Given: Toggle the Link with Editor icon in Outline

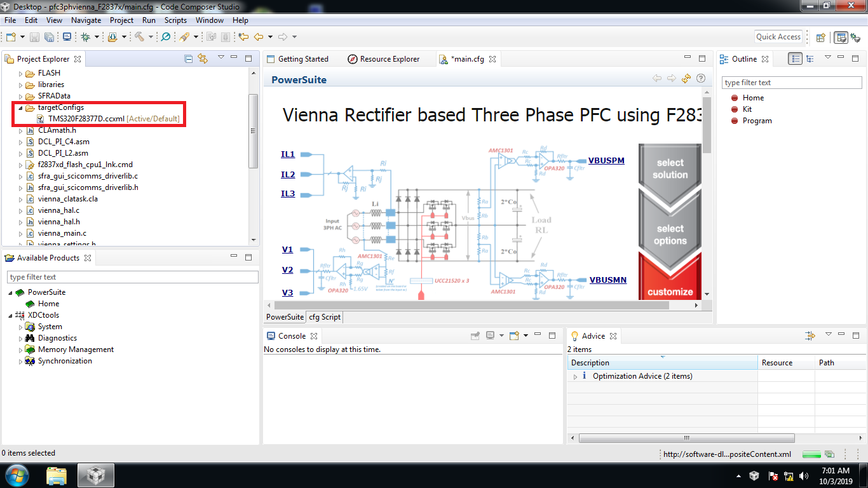Looking at the screenshot, I should [x=202, y=58].
